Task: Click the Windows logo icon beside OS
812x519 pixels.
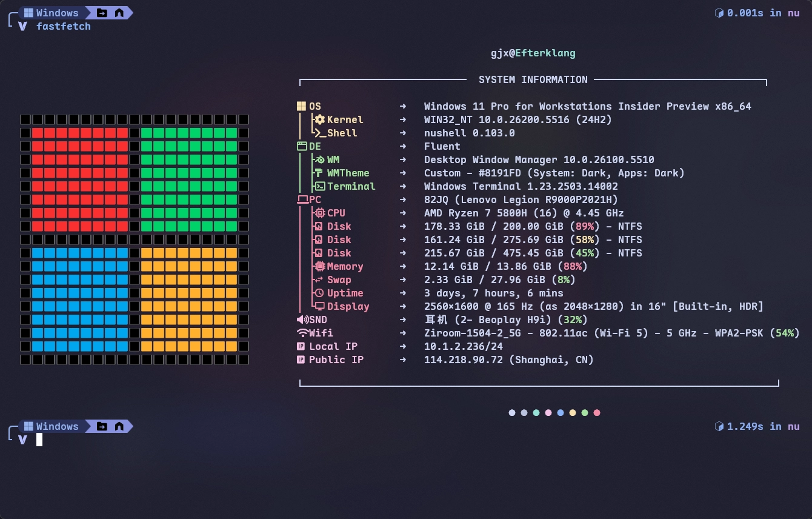Action: [x=301, y=106]
